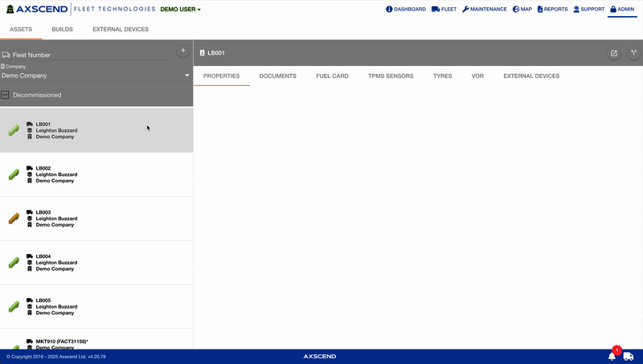Click the truck icon in footer
Image resolution: width=643 pixels, height=364 pixels.
pos(629,356)
